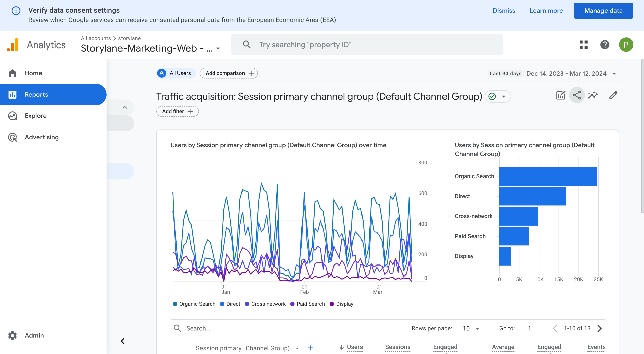Click the Reports bar chart icon
644x354 pixels.
(x=12, y=95)
